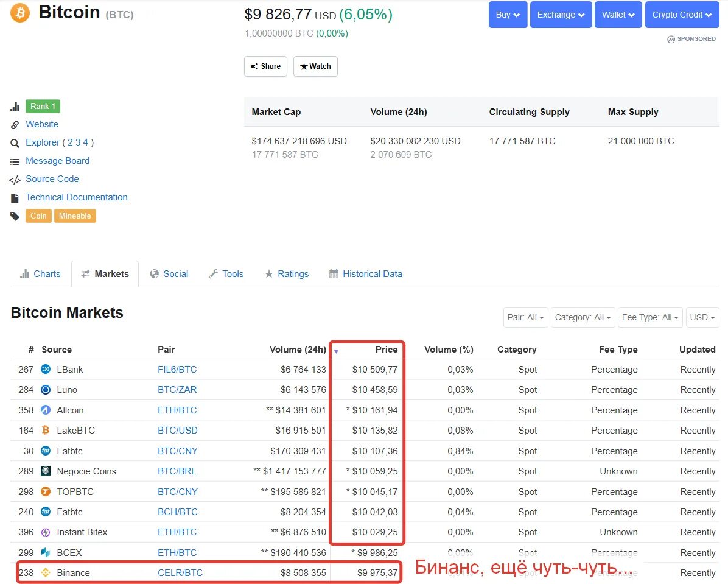The width and height of the screenshot is (728, 584).
Task: Click the TOPBTC exchange icon
Action: (x=46, y=491)
